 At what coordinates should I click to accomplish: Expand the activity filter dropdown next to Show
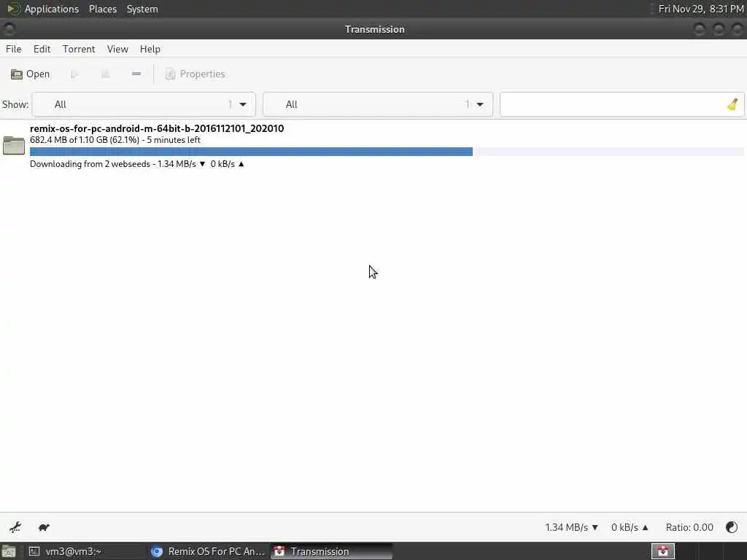(144, 104)
